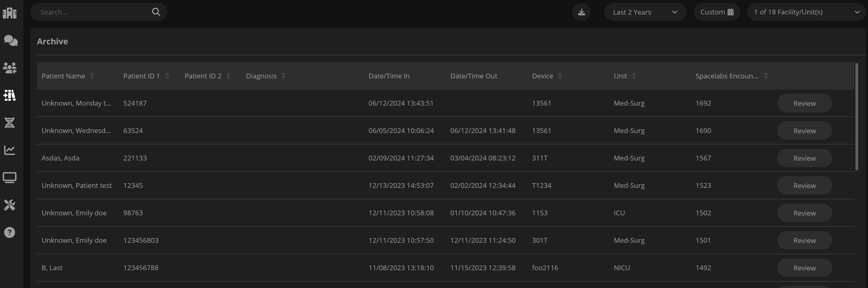
Task: Select patient ID 98763 cell
Action: tap(133, 213)
